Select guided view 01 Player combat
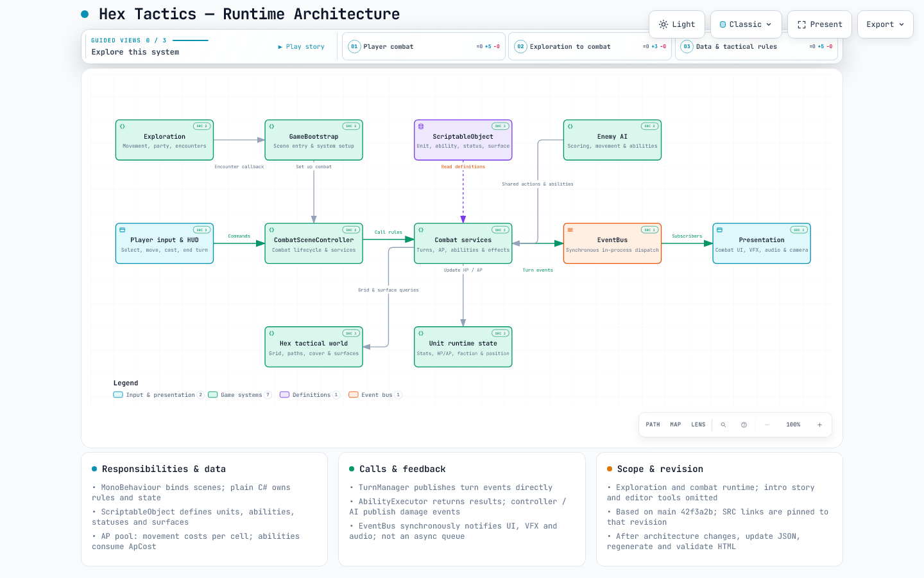Viewport: 924px width, 578px height. (424, 46)
